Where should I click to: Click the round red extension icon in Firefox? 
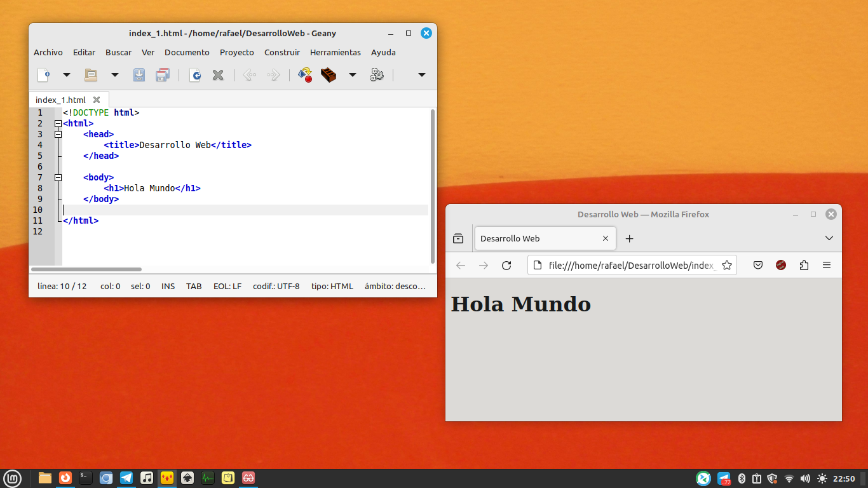781,266
